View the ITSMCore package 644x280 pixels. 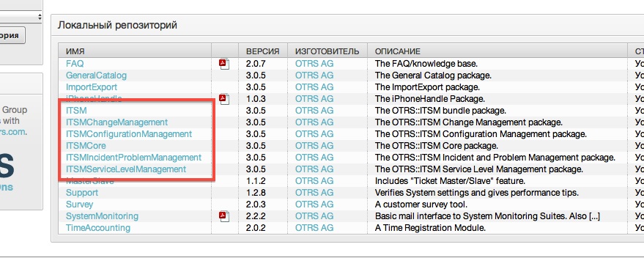(86, 146)
